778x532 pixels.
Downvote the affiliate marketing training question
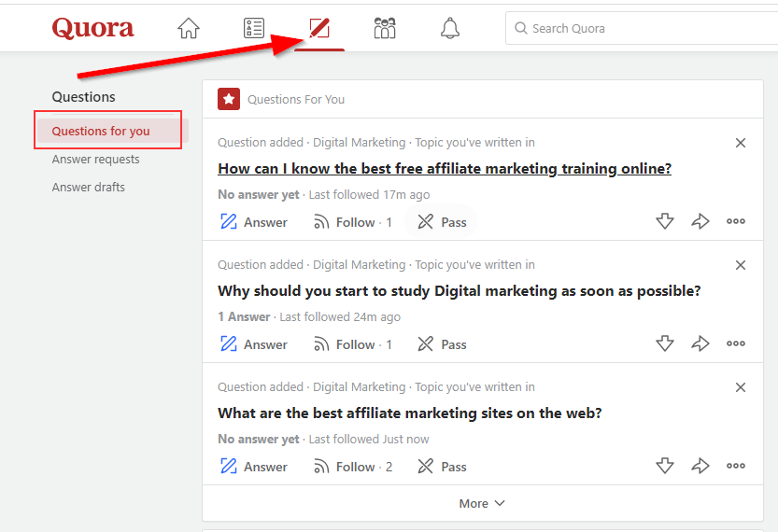[x=665, y=221]
